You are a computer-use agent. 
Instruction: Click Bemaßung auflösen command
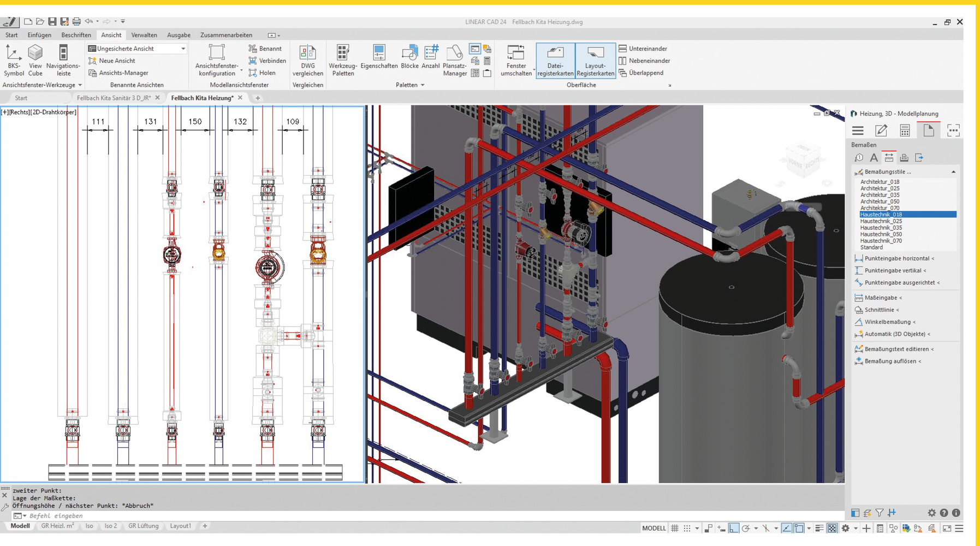(890, 361)
